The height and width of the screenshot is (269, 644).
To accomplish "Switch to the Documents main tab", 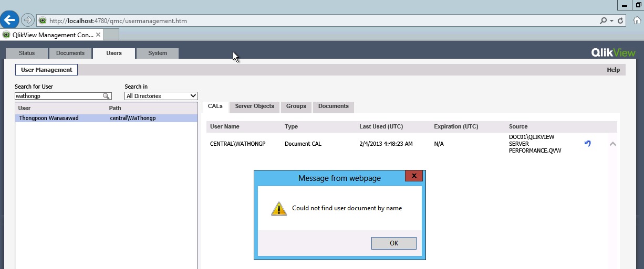I will (70, 53).
